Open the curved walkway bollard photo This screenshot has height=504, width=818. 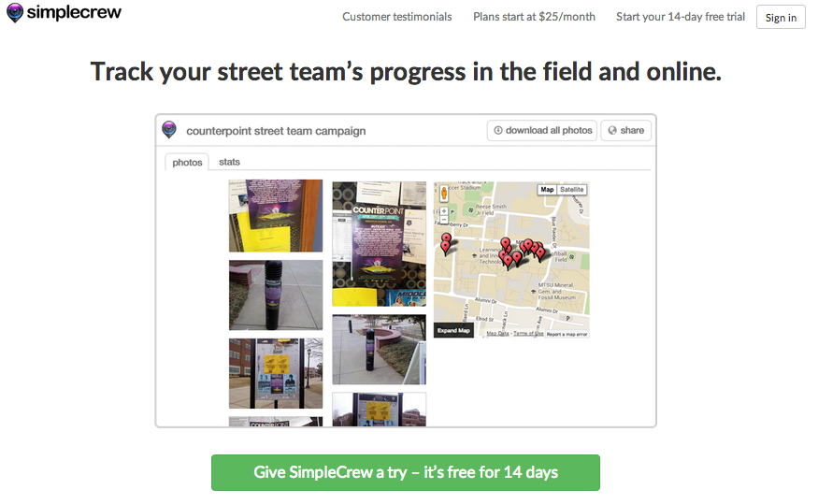[380, 349]
